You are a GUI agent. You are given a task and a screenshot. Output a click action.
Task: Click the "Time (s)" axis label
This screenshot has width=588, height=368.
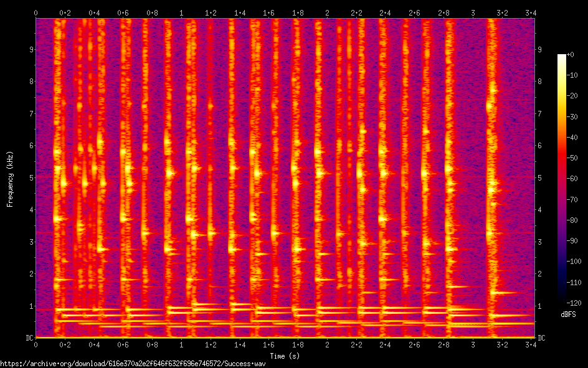285,356
